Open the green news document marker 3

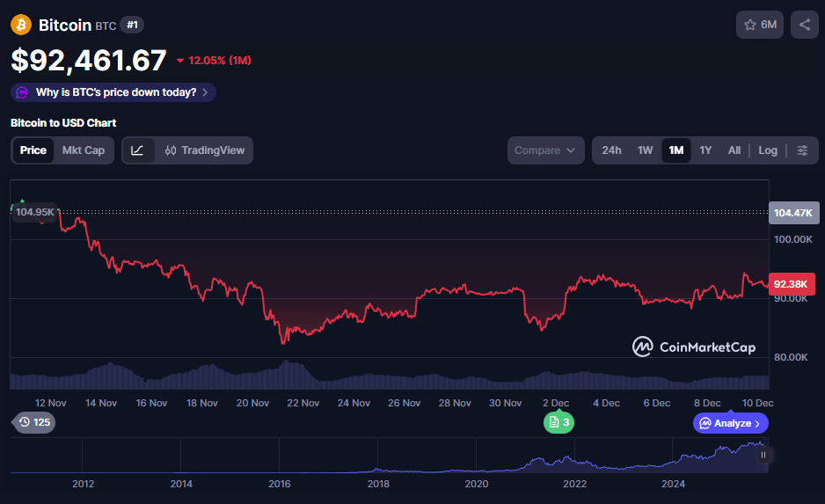click(559, 422)
